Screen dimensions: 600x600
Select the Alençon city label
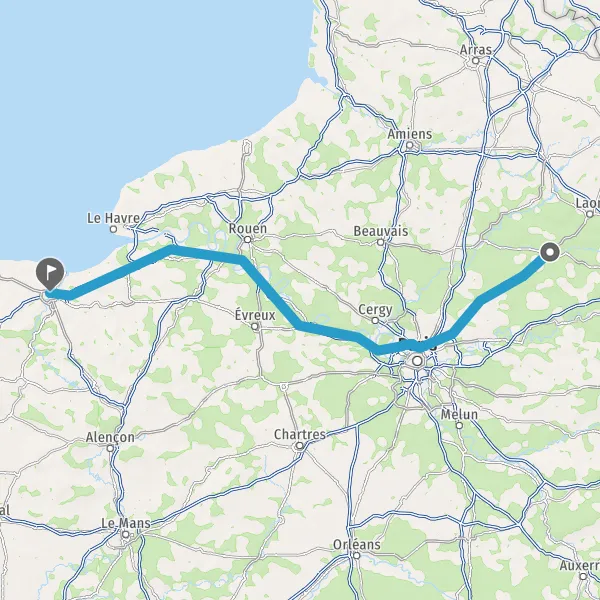click(110, 437)
